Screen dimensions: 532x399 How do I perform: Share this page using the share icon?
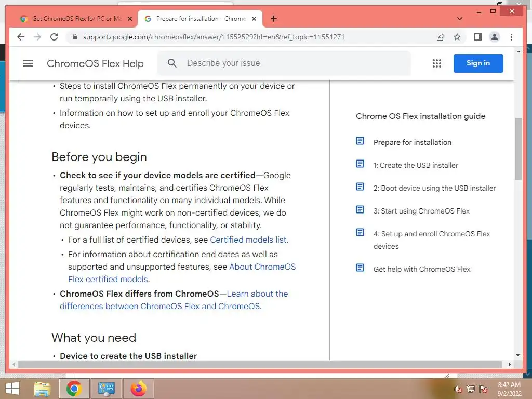(x=441, y=37)
